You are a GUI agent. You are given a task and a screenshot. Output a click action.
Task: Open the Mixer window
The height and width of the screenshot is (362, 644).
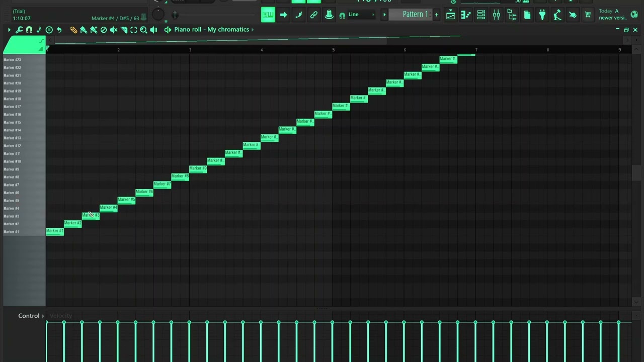497,15
